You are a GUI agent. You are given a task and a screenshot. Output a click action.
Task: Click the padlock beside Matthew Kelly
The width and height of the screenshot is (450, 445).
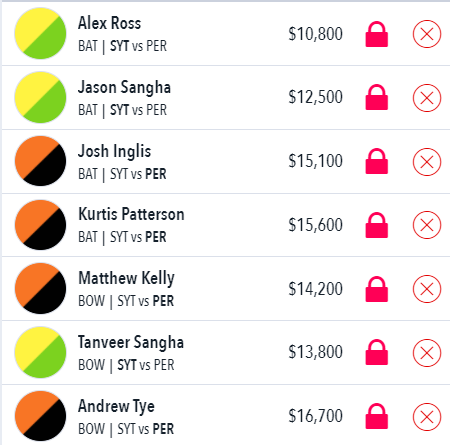coord(377,289)
